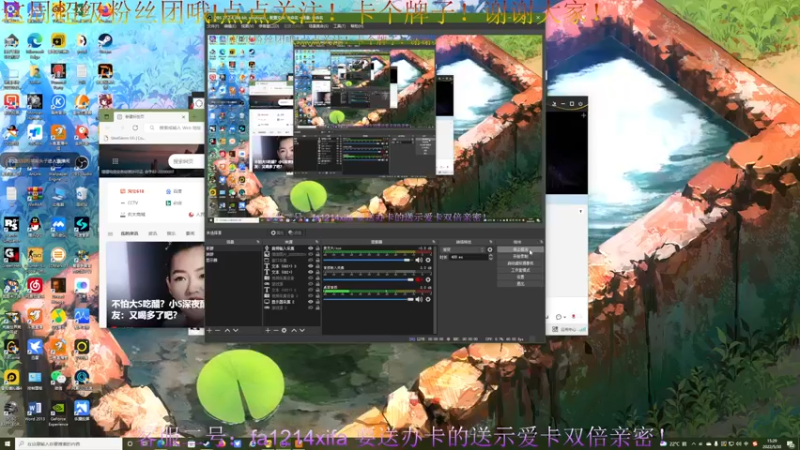
Task: Open the Windows Start menu
Action: point(7,444)
